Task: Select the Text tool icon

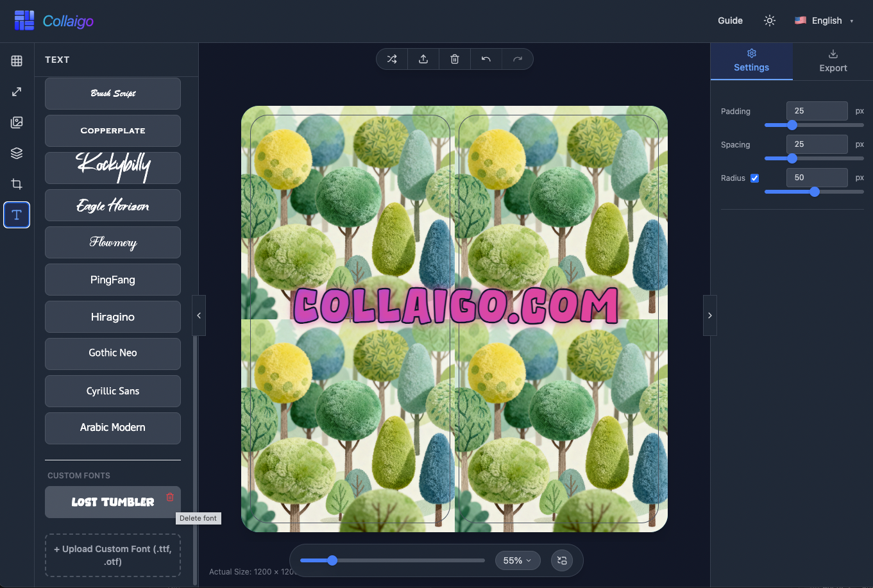Action: pyautogui.click(x=17, y=215)
